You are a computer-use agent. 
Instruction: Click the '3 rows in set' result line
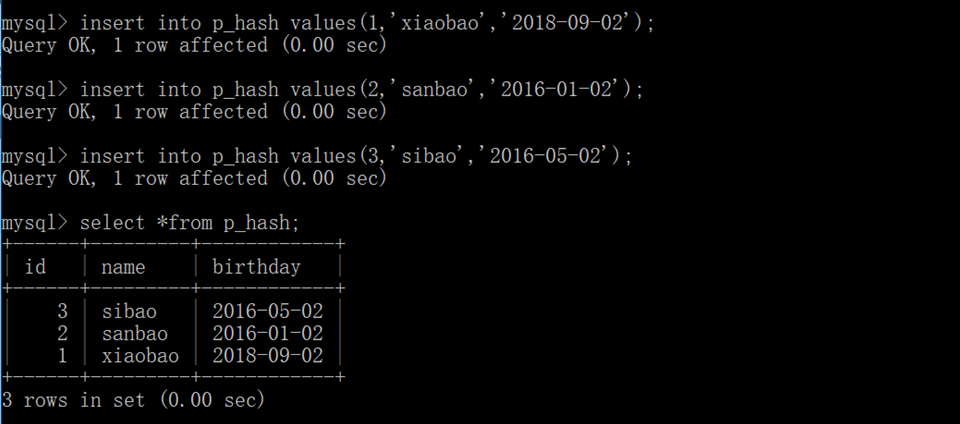[x=133, y=400]
